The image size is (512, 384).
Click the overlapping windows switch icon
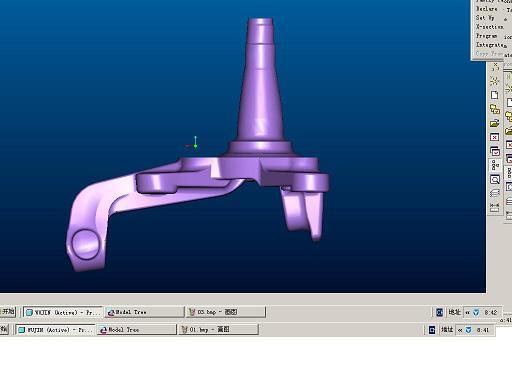tap(495, 151)
